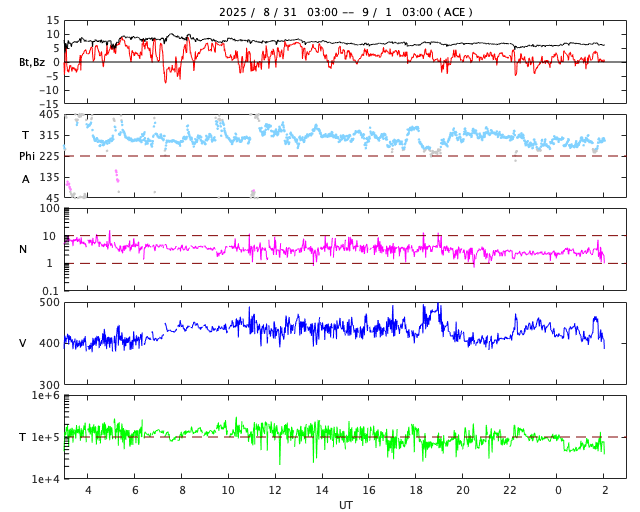
Task: Click the plot title date range with ACE
Action: click(345, 12)
